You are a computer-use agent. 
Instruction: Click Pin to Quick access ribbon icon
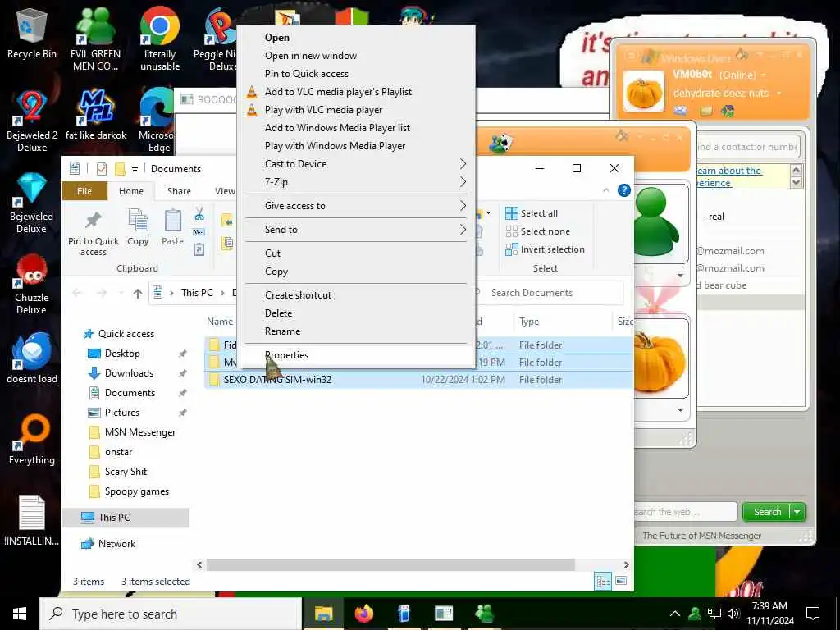click(x=94, y=232)
